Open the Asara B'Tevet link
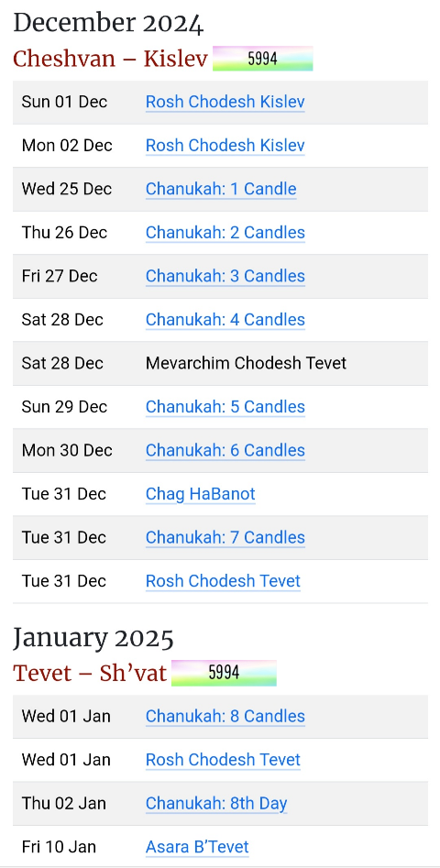 click(197, 847)
